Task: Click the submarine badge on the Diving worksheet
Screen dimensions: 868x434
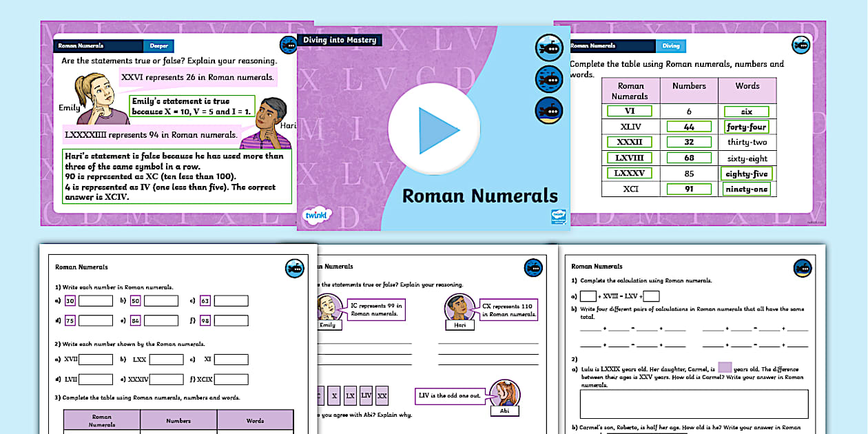Action: (534, 269)
